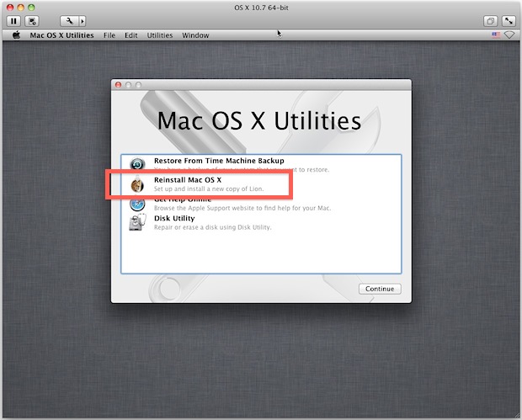Switch VM to Unity view
The width and height of the screenshot is (522, 420).
(490, 21)
